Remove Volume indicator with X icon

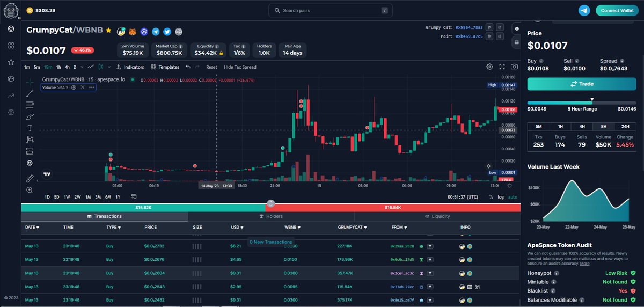(83, 87)
